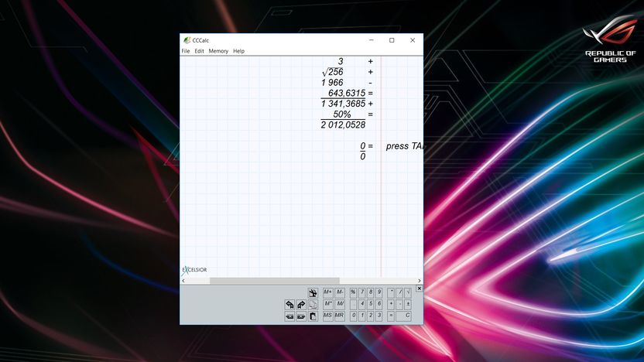The width and height of the screenshot is (644, 362).
Task: Click digit 4 on the keypad
Action: point(361,305)
